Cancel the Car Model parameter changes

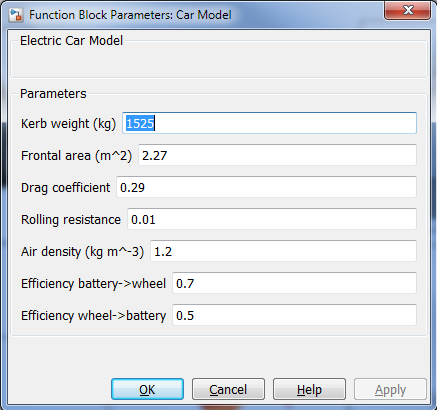click(x=228, y=389)
